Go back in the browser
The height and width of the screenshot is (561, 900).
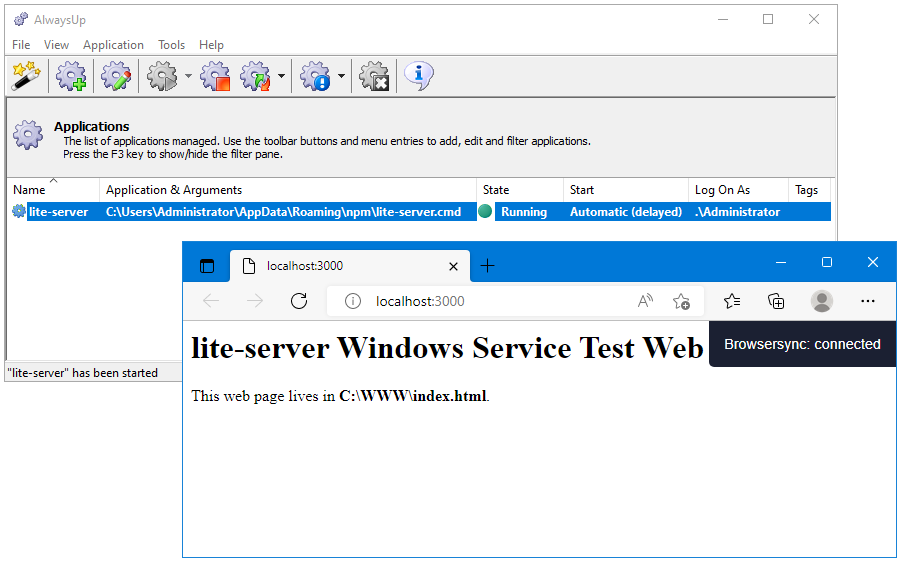pos(211,301)
